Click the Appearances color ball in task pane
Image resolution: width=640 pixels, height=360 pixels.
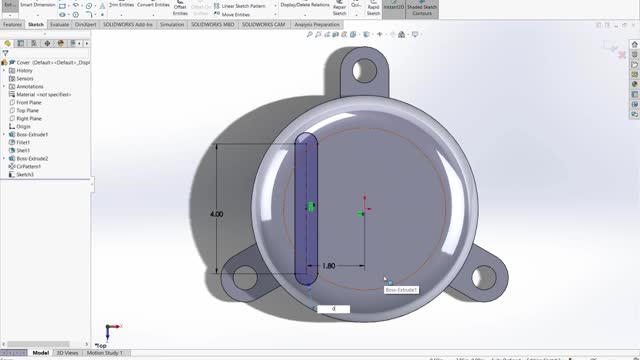click(634, 84)
